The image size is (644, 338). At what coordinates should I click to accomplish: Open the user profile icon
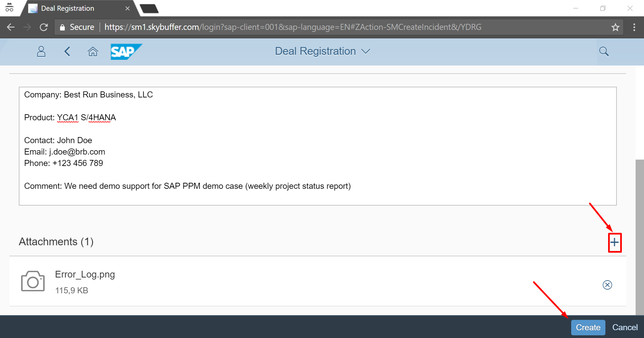pos(41,51)
